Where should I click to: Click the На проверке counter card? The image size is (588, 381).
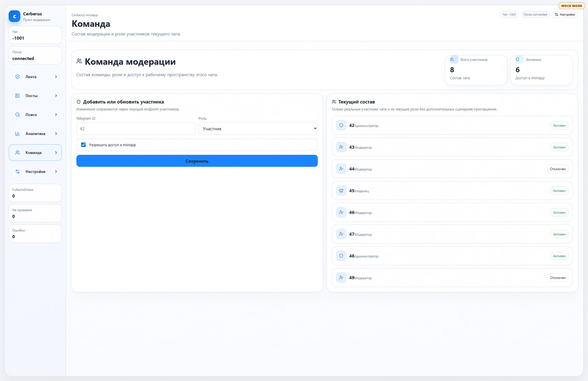coord(35,213)
